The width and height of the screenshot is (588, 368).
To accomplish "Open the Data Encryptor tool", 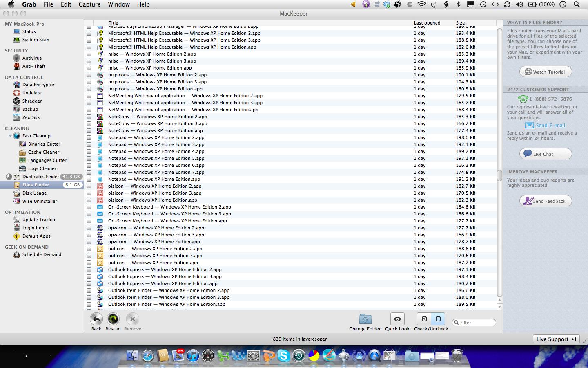I will (x=38, y=85).
